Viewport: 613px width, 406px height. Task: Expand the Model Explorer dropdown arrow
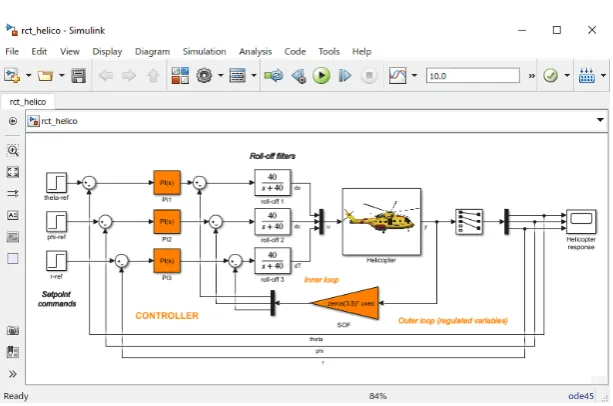coord(254,75)
